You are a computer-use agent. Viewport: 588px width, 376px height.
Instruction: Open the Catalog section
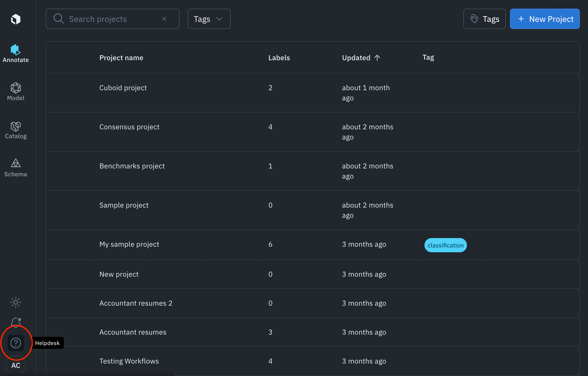tap(16, 130)
